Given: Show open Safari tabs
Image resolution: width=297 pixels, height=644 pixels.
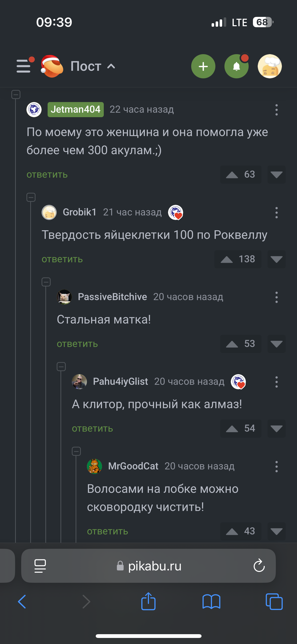Looking at the screenshot, I should click(x=274, y=601).
